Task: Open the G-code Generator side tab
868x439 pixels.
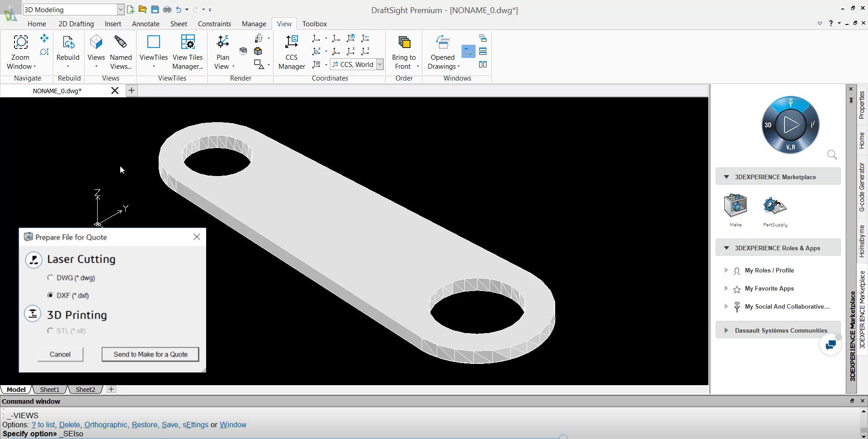Action: [x=862, y=187]
